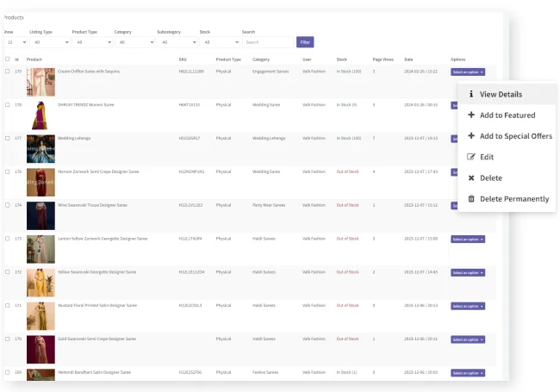This screenshot has width=560, height=392.
Task: Check the box for product 177
Action: click(7, 138)
